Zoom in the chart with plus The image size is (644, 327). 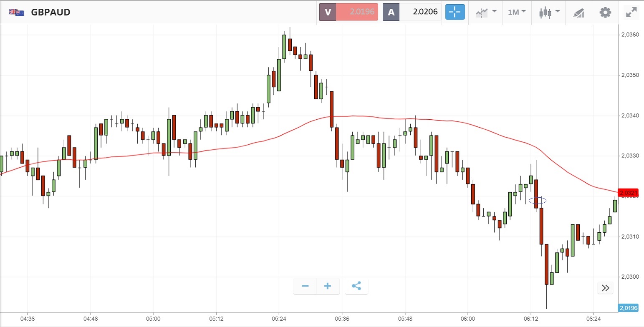(x=328, y=286)
